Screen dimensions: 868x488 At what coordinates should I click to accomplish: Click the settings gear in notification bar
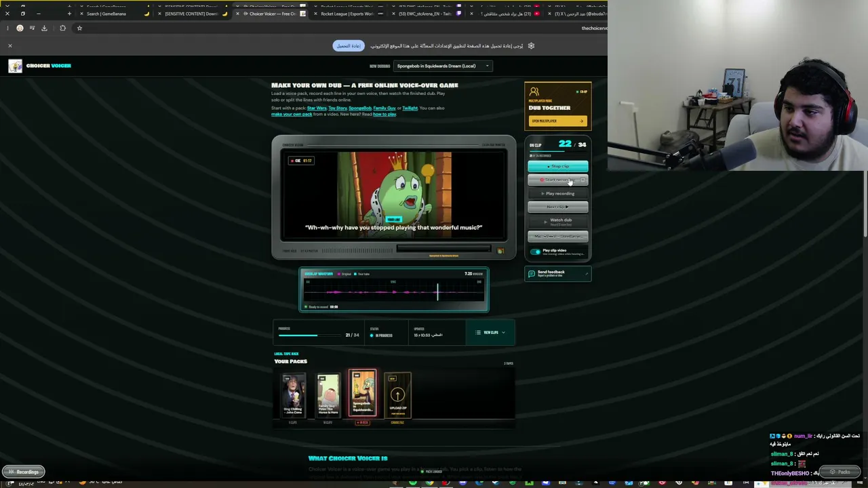point(531,45)
